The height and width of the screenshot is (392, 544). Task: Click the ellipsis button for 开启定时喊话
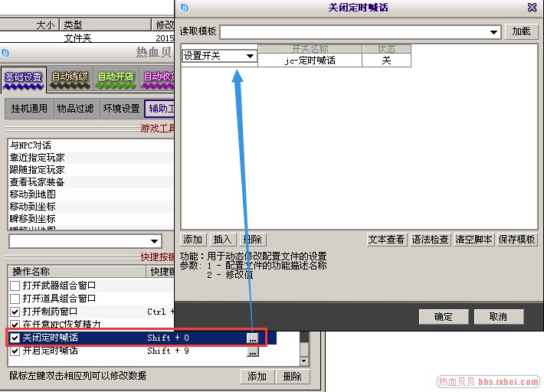point(252,351)
